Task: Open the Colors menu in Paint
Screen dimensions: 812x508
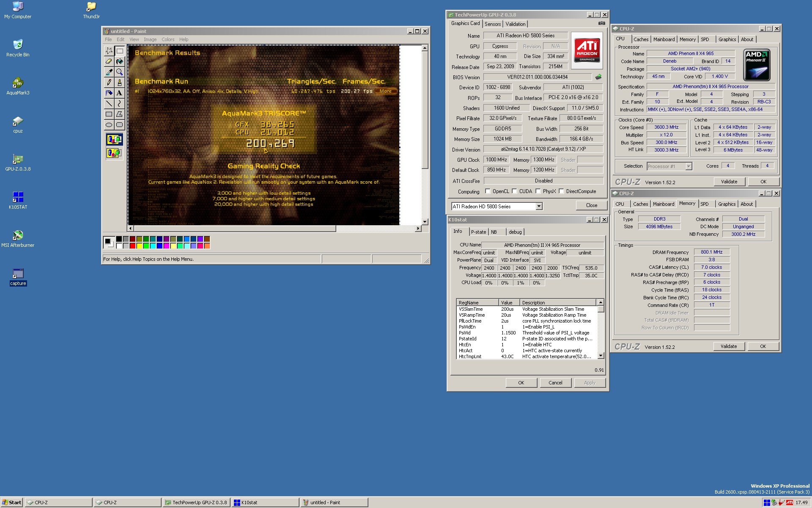Action: (168, 39)
